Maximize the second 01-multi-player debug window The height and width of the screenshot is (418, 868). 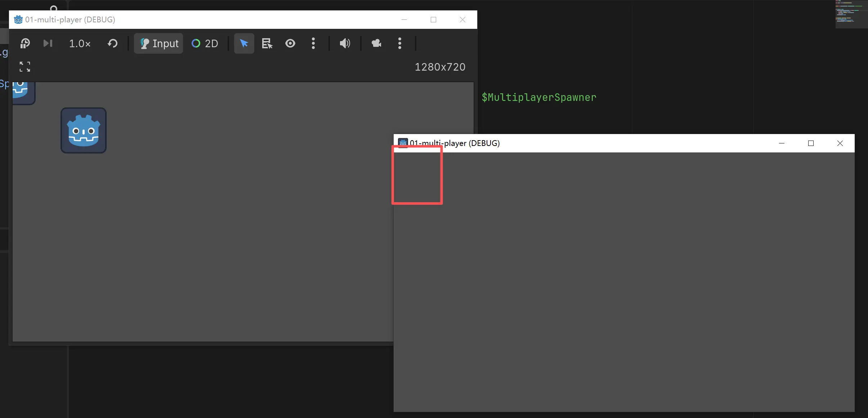click(811, 143)
